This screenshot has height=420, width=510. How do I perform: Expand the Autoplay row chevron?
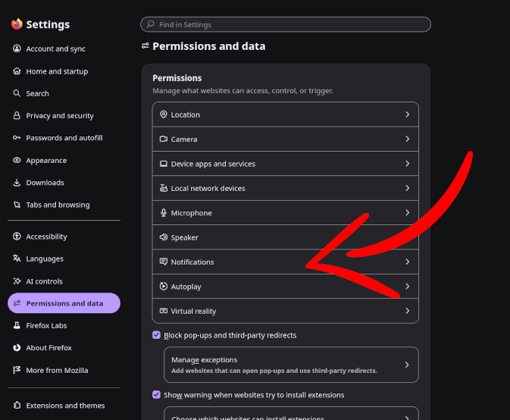[407, 287]
